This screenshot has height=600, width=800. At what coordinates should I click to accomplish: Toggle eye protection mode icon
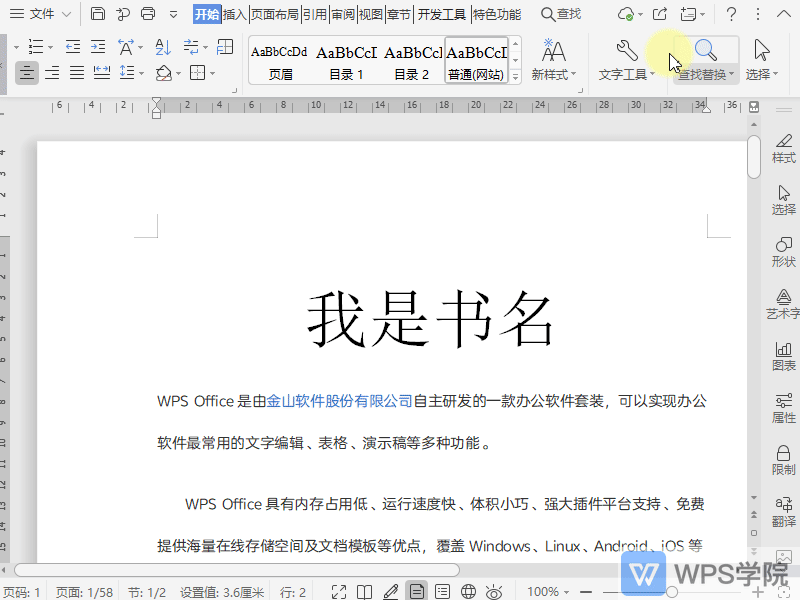pyautogui.click(x=494, y=592)
